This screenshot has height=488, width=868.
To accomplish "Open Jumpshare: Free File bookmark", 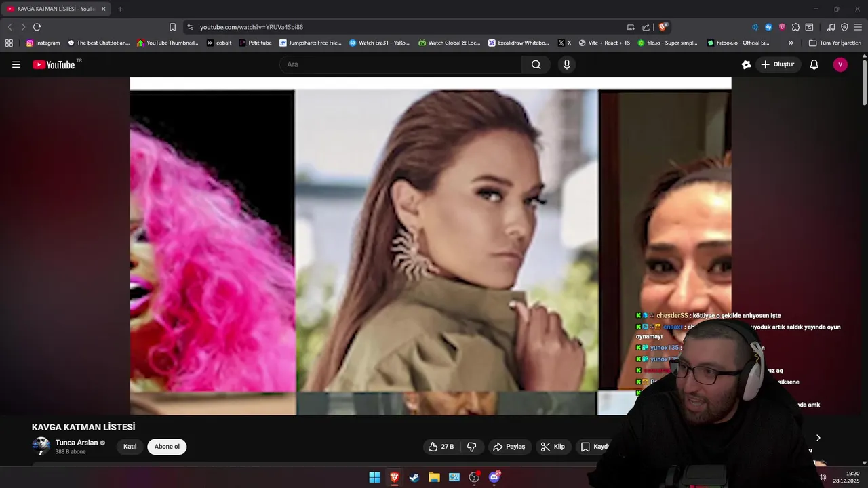I will pos(311,43).
